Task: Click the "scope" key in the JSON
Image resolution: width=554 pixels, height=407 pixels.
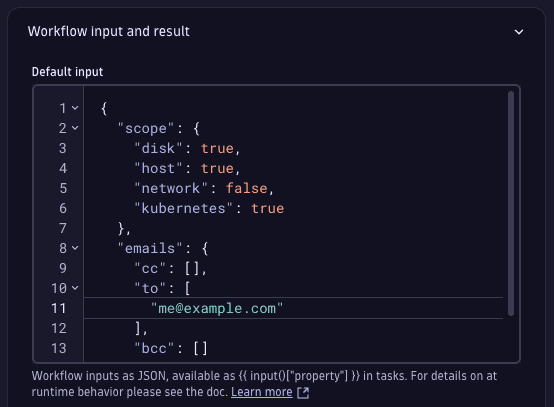Action: click(146, 129)
